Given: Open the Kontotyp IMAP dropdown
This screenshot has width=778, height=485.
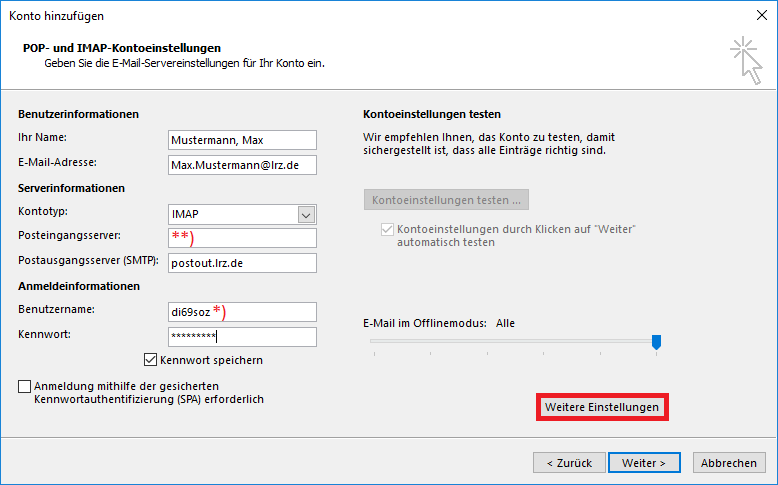Looking at the screenshot, I should [x=306, y=214].
